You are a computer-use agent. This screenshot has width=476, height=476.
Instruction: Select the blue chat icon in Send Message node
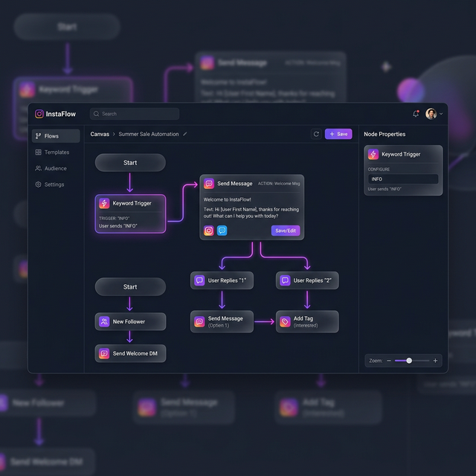click(x=222, y=231)
